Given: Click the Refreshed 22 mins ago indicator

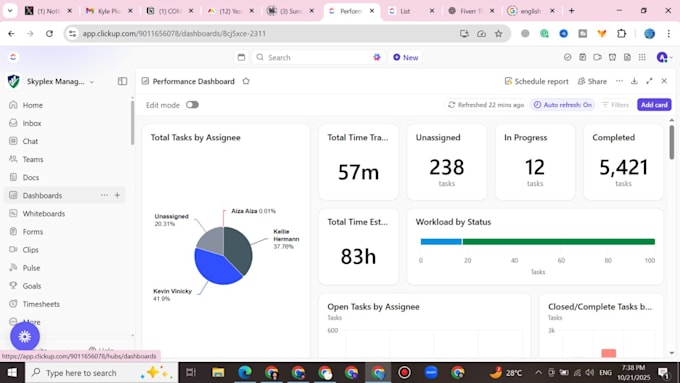Looking at the screenshot, I should pos(486,105).
